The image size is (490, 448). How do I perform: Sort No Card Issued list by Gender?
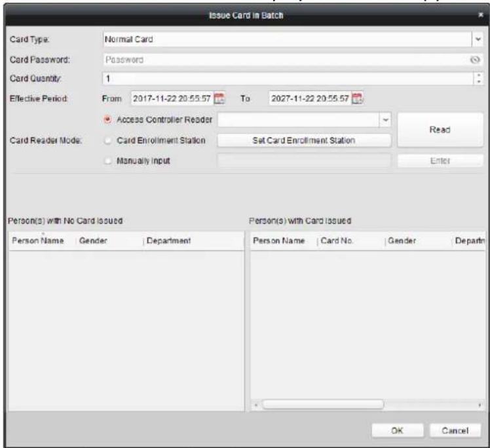(x=109, y=240)
